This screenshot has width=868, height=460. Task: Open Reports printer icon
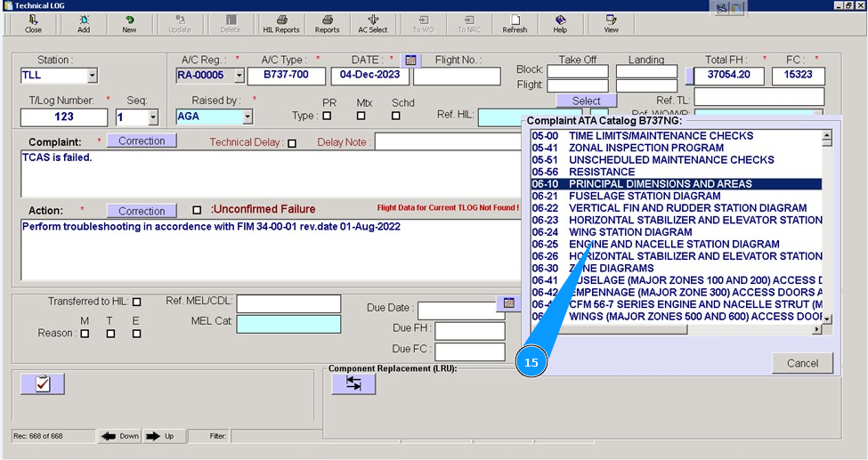[x=327, y=24]
